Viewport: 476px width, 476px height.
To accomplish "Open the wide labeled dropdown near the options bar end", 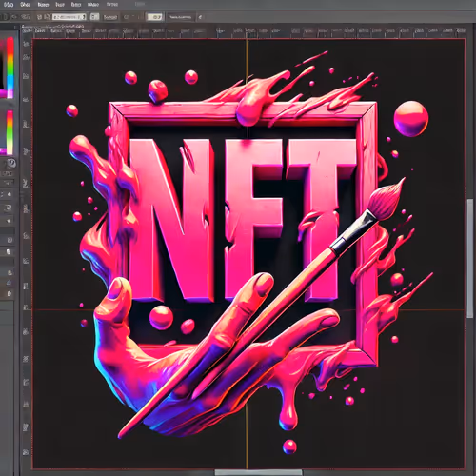I will 181,17.
